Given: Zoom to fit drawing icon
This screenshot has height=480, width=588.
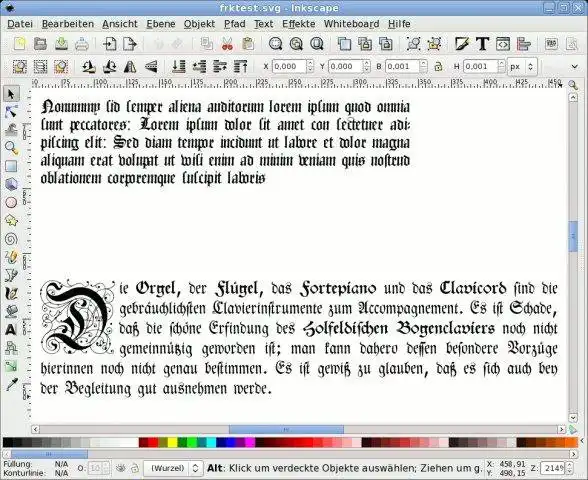Looking at the screenshot, I should 296,44.
